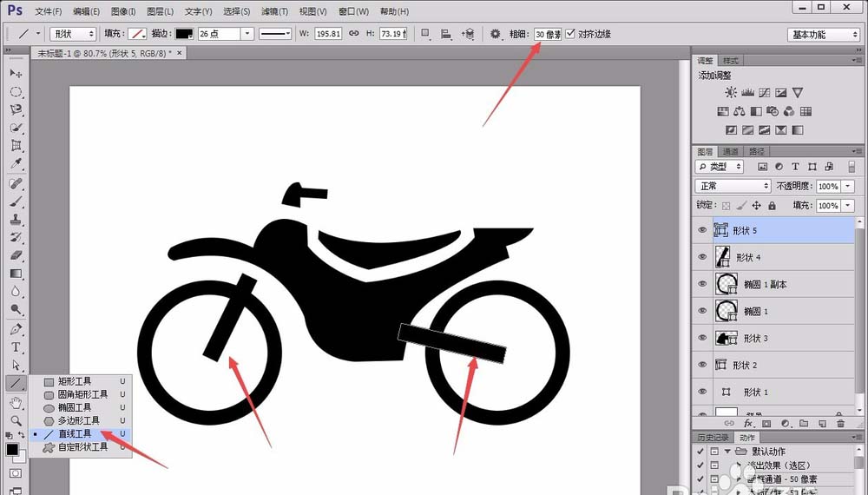Select the Type tool in toolbox
This screenshot has width=868, height=495.
[16, 347]
